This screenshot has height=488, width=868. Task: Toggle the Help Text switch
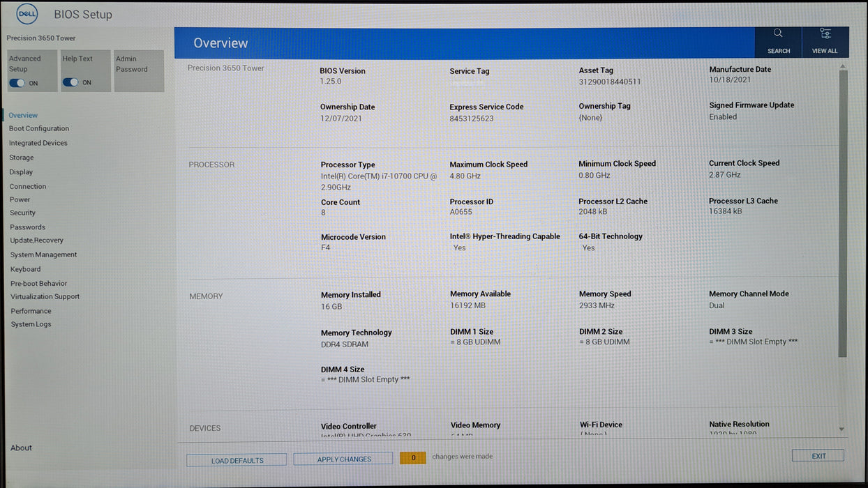click(70, 82)
